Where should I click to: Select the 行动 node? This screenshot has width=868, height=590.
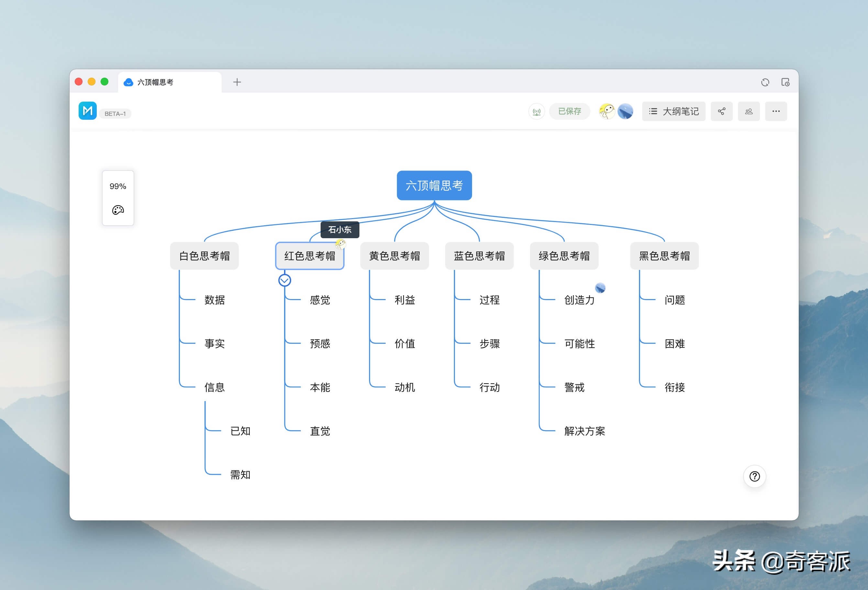click(x=490, y=387)
